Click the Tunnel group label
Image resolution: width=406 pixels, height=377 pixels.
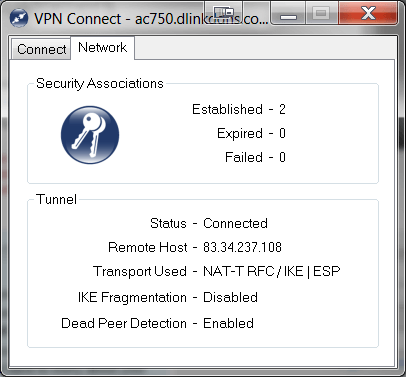(x=56, y=199)
